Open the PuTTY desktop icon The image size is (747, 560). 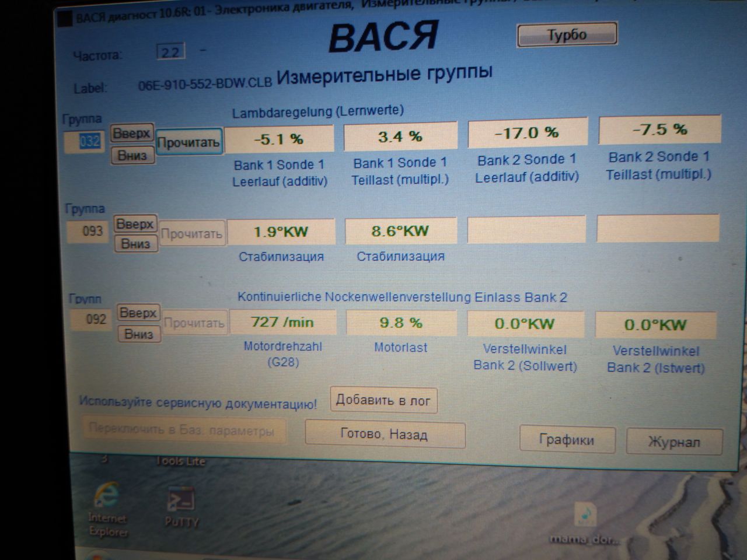(181, 508)
